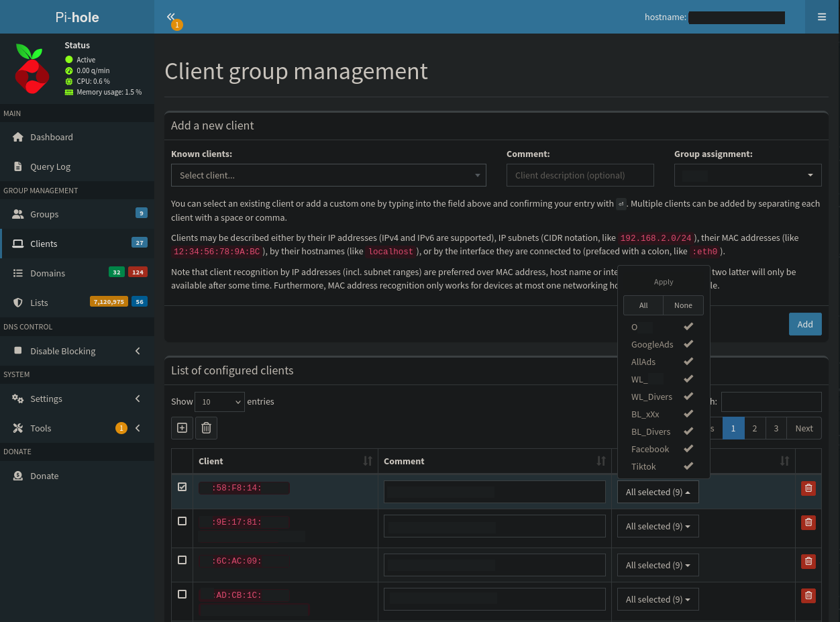Select page 1 in the pagination
This screenshot has width=840, height=622.
point(733,428)
